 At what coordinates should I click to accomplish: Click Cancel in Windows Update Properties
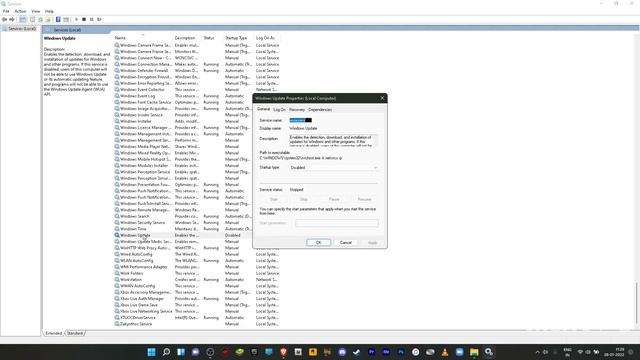point(346,242)
